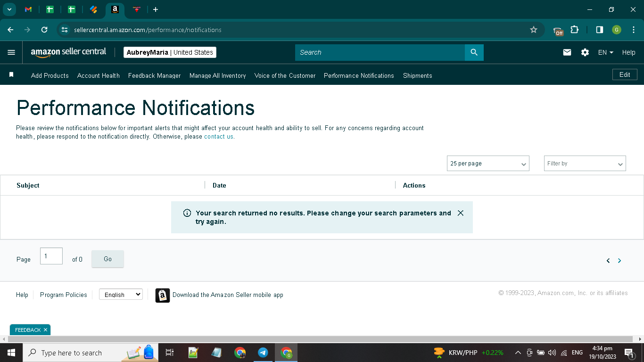Open the Windows Start menu
Screen dimensions: 644x362
pos(11,353)
